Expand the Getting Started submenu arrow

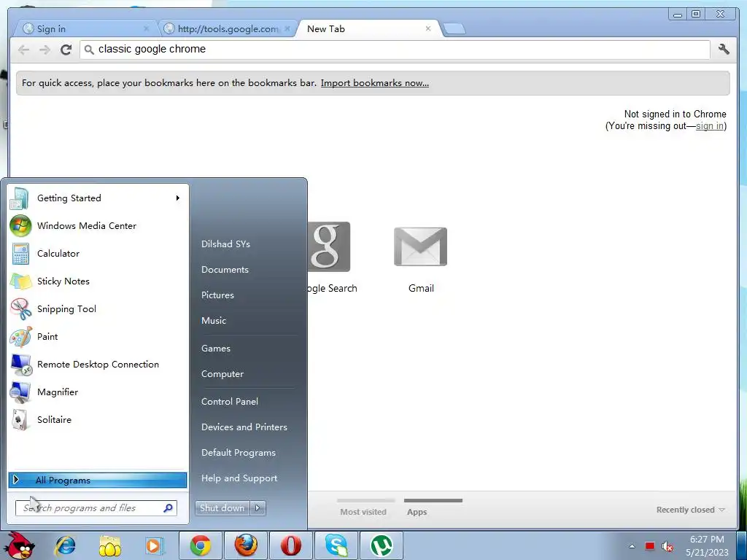coord(178,198)
